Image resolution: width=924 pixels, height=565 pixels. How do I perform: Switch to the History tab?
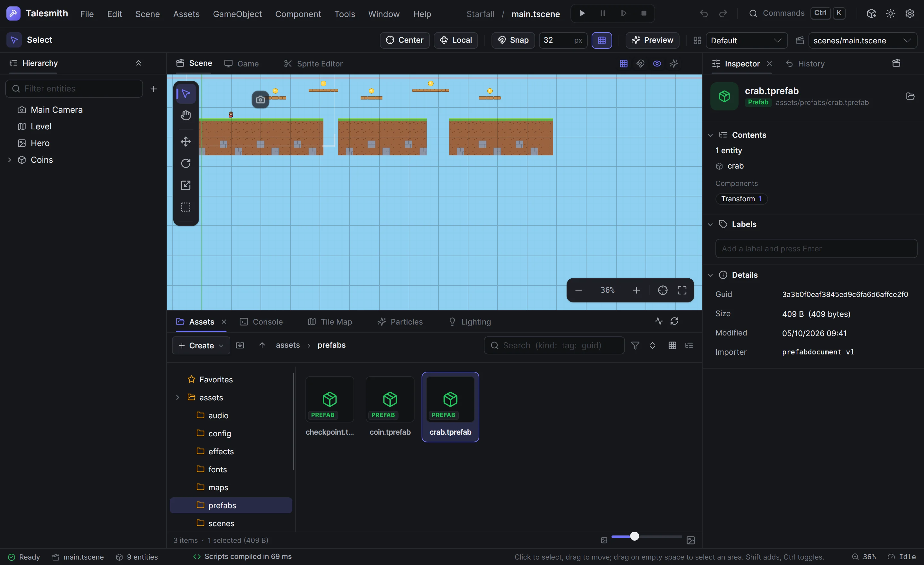[805, 64]
